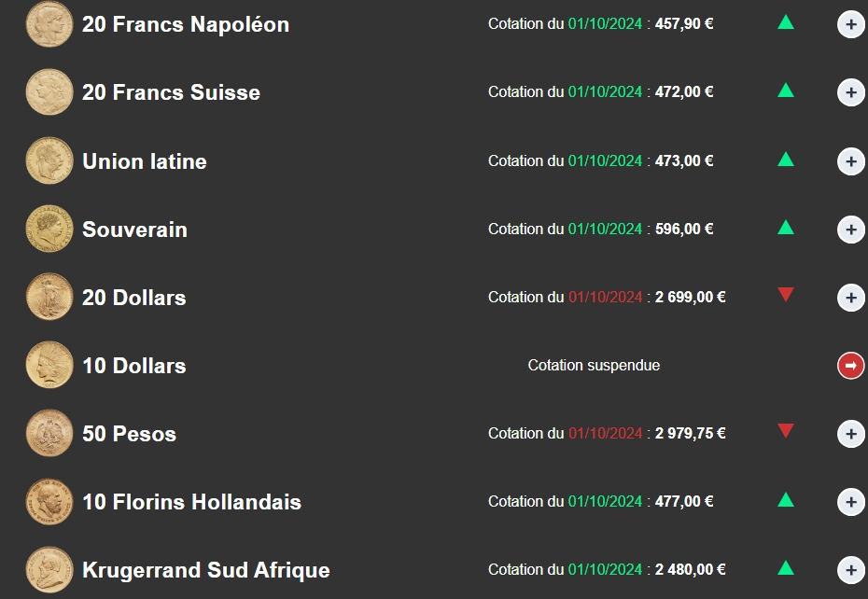Expand the 20 Francs Suisse plus button
The image size is (868, 599).
pos(850,92)
